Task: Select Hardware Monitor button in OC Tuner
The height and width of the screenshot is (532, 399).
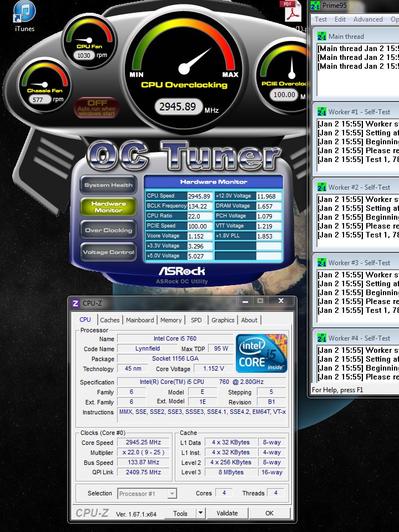Action: tap(109, 207)
